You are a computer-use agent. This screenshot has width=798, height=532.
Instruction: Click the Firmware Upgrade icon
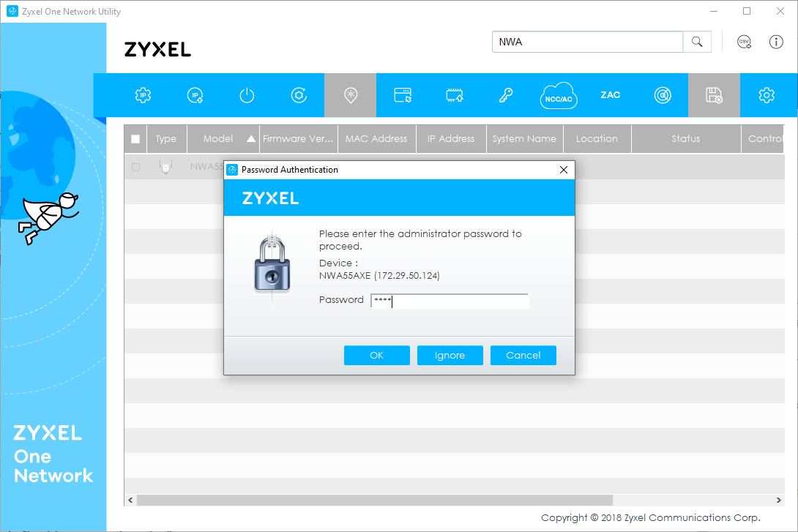pos(455,95)
